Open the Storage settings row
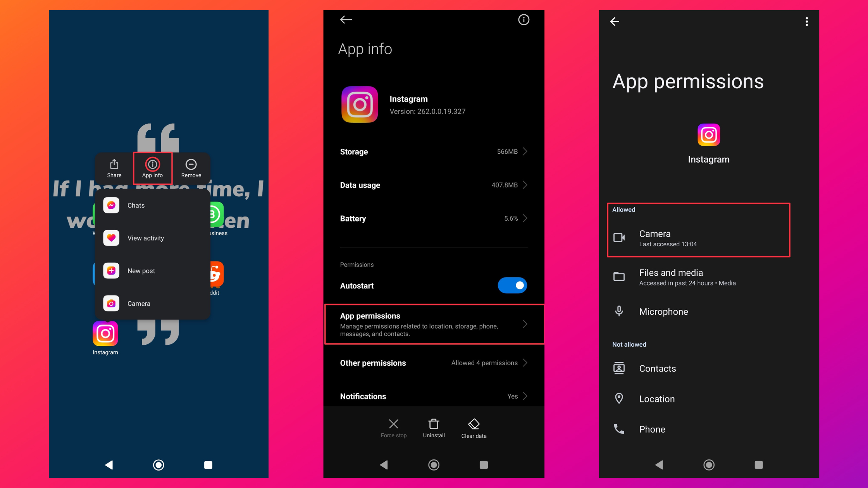The height and width of the screenshot is (488, 868). (x=433, y=151)
